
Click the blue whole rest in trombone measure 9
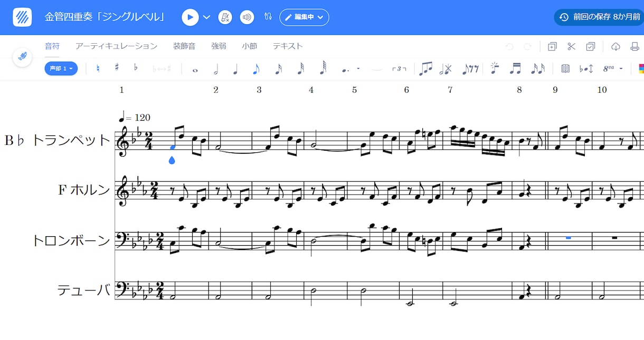tap(569, 238)
